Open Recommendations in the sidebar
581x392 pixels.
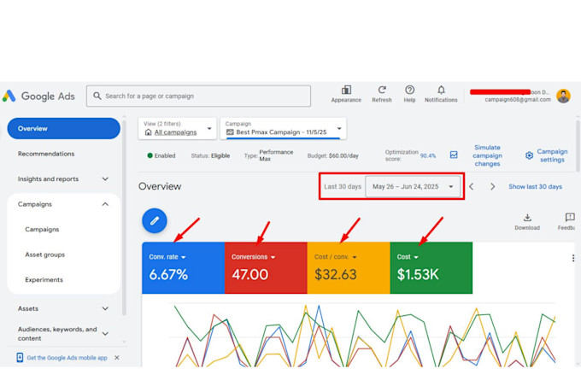46,154
